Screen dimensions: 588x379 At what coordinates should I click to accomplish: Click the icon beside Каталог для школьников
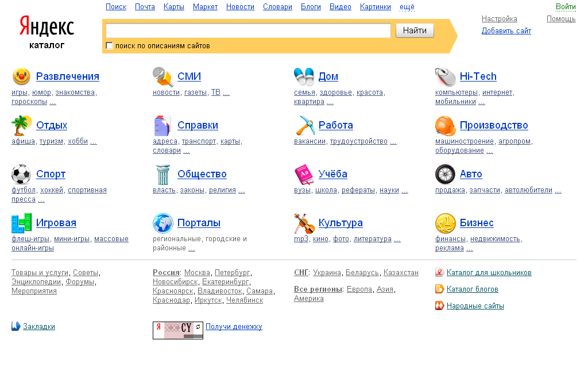(x=439, y=273)
